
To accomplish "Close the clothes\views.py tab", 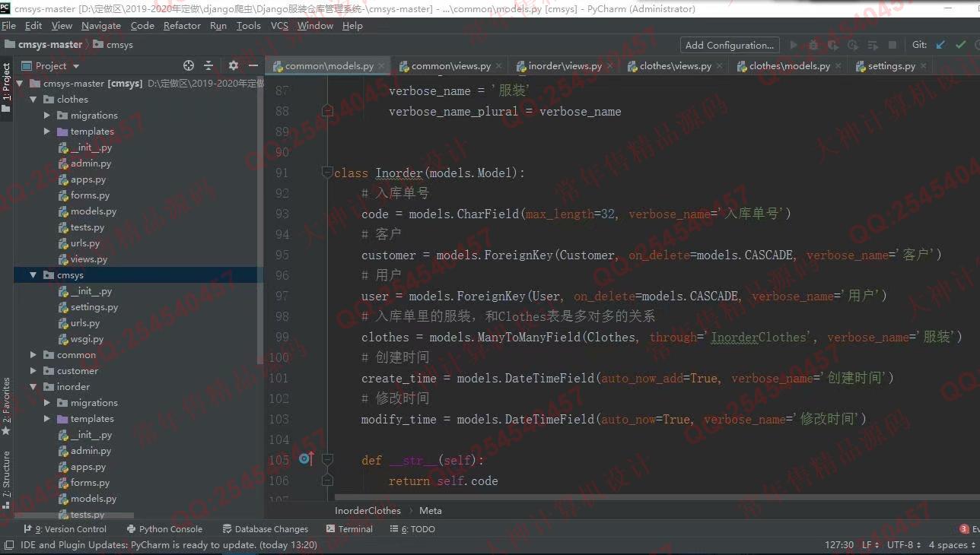I will pos(719,66).
